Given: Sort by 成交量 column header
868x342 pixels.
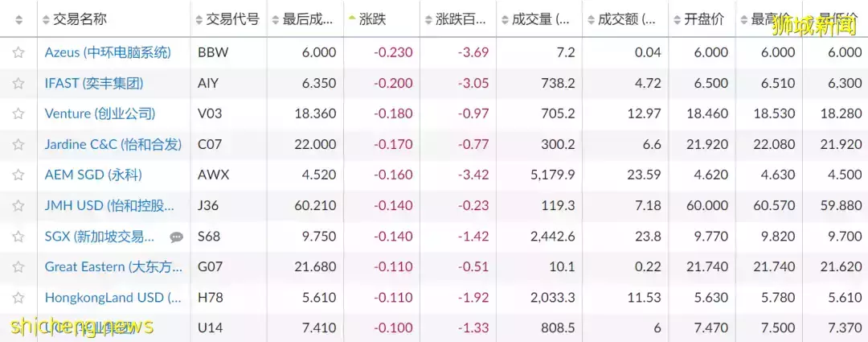Looking at the screenshot, I should [x=535, y=20].
